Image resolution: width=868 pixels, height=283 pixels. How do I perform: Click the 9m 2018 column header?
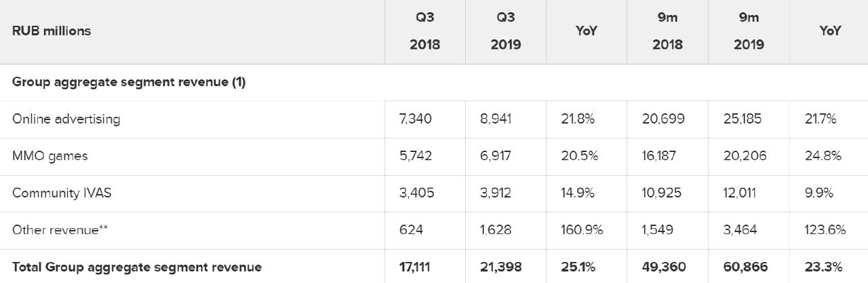coord(667,31)
